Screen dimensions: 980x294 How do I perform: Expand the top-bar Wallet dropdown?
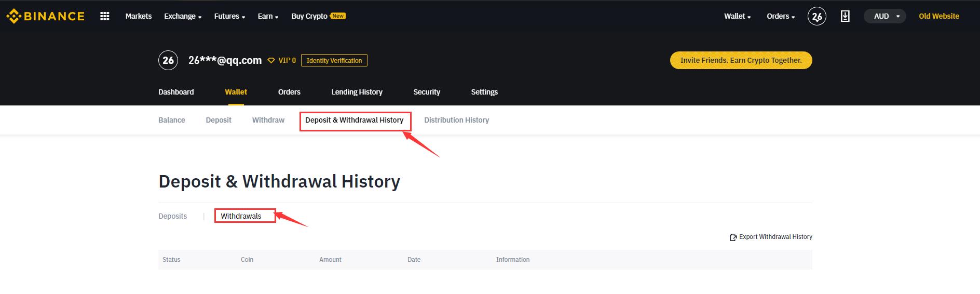point(737,16)
